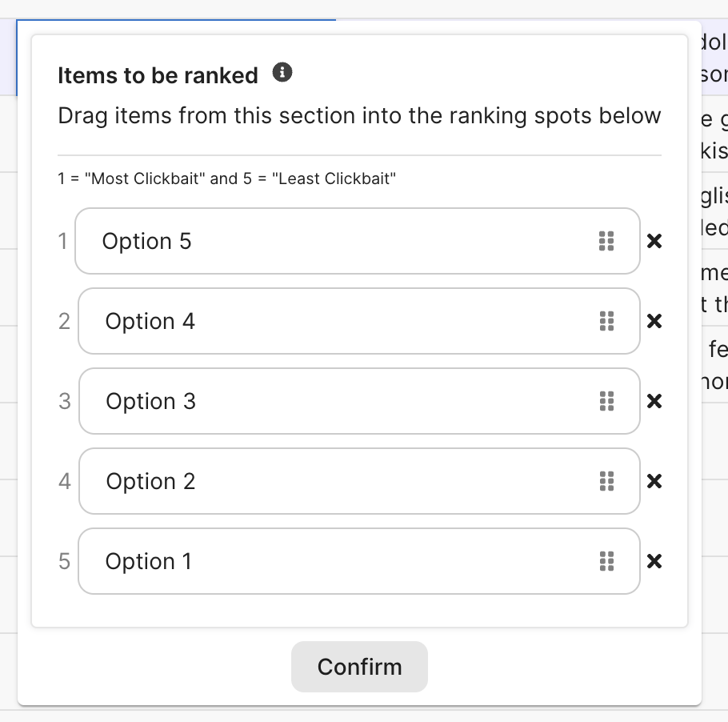This screenshot has width=728, height=722.
Task: Click the Most Clickbait scale description text
Action: [x=226, y=178]
